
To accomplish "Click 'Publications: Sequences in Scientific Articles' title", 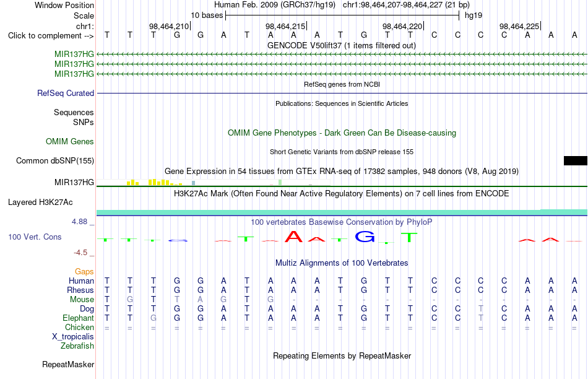I will 342,103.
